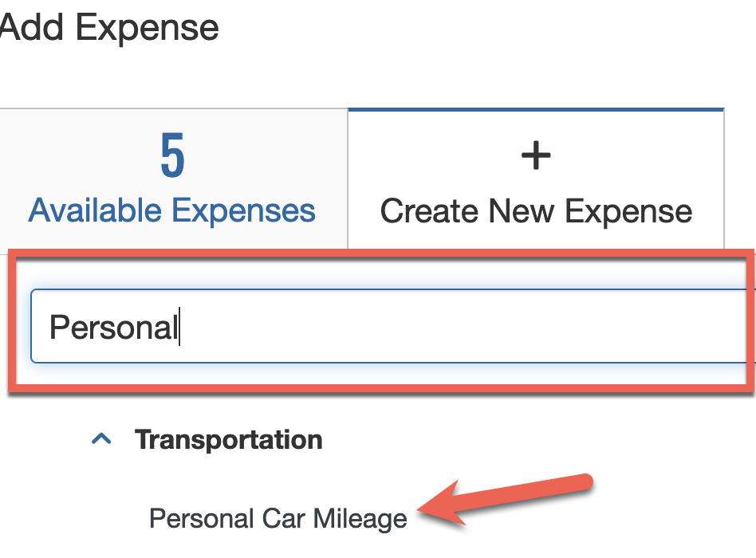756x558 pixels.
Task: Click the Available Expenses tab label text
Action: coord(172,210)
